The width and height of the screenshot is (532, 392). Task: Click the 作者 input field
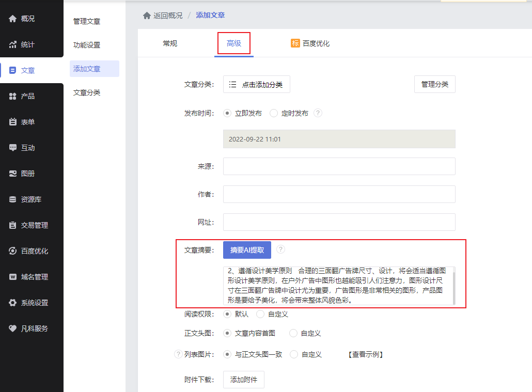tap(339, 194)
